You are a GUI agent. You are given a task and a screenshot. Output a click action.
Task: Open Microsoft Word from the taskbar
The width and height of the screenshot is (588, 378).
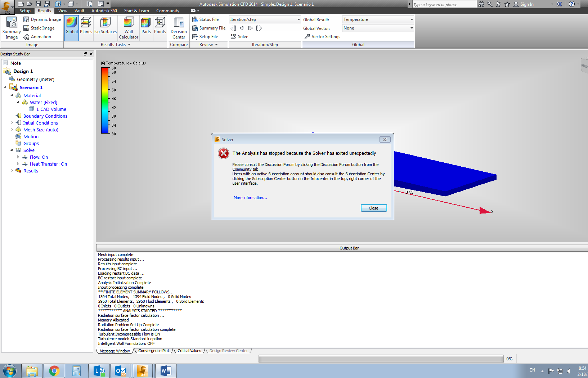(166, 371)
